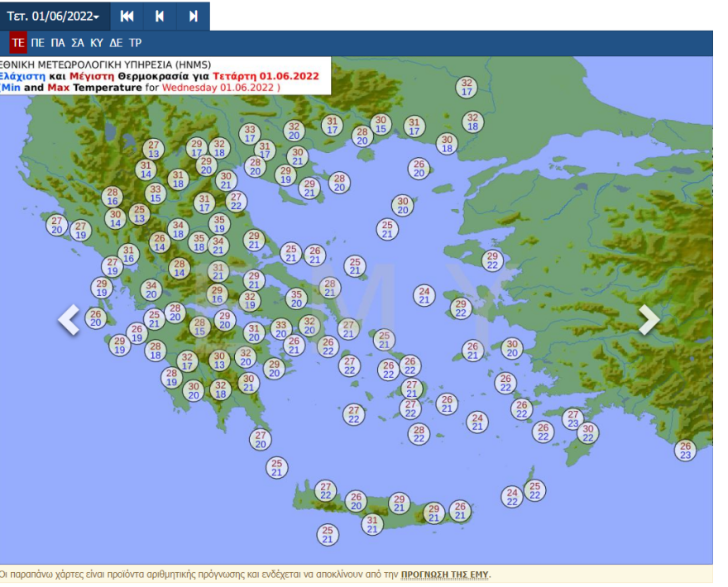Click the 32/17 marker at top of map
728x587 pixels.
[467, 87]
